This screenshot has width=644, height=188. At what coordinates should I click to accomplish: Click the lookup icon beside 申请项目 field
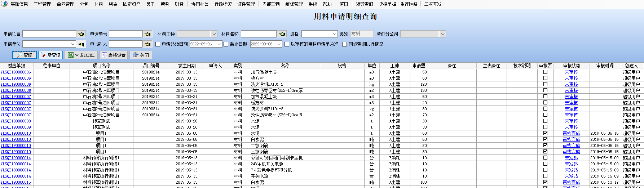pos(81,34)
